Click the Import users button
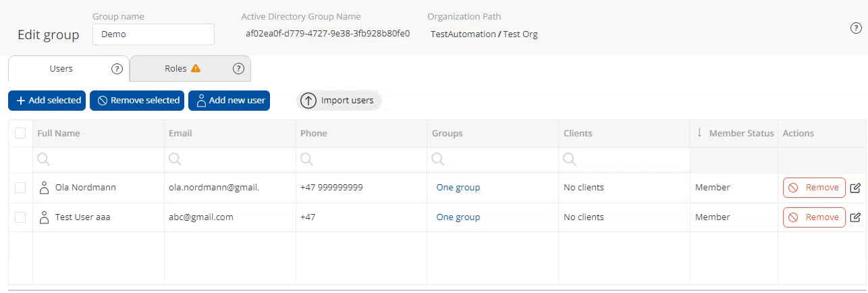The width and height of the screenshot is (868, 293). click(339, 101)
